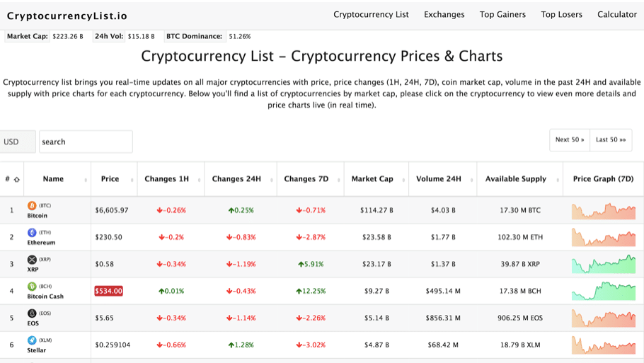Open Exchanges nav item
The image size is (644, 363).
pos(444,14)
